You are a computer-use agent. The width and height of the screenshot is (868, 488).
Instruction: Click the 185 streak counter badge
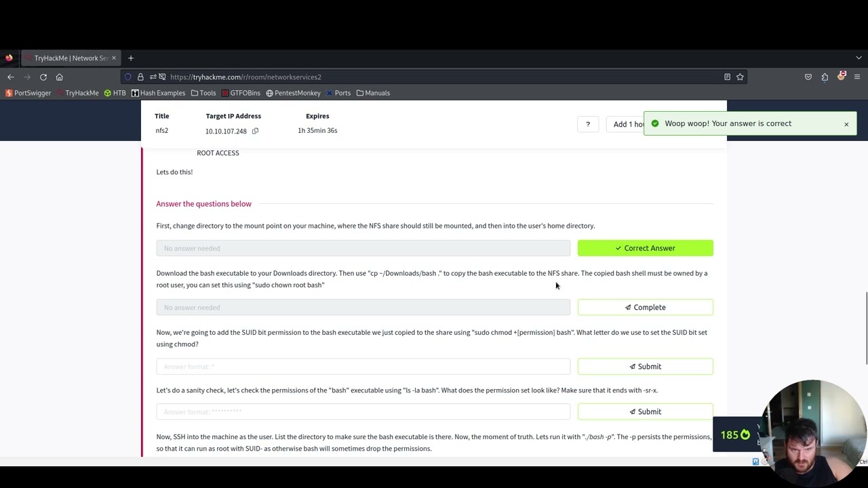(735, 434)
